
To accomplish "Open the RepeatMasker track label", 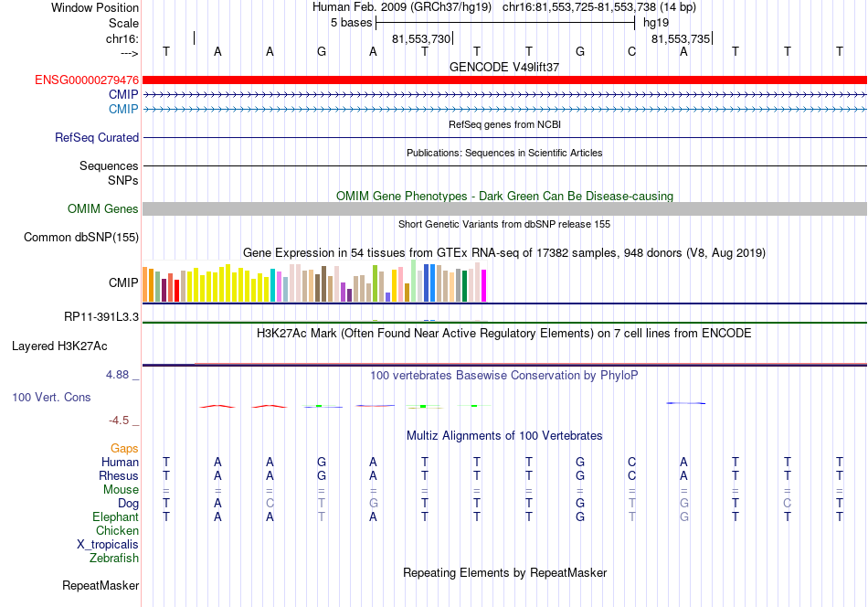I will tap(101, 585).
